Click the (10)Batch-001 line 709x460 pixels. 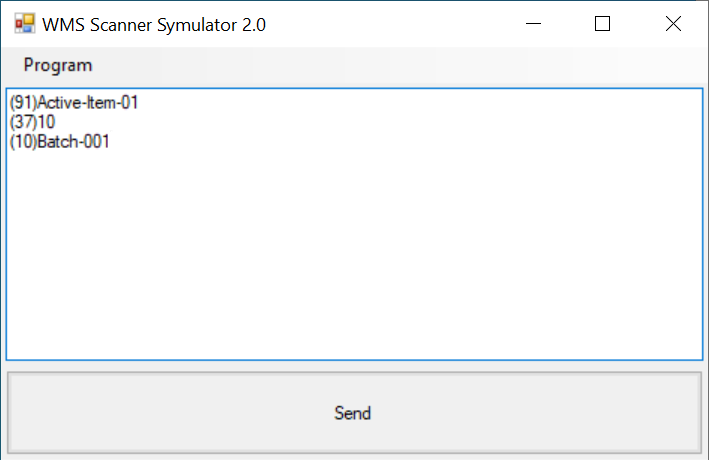(x=60, y=142)
